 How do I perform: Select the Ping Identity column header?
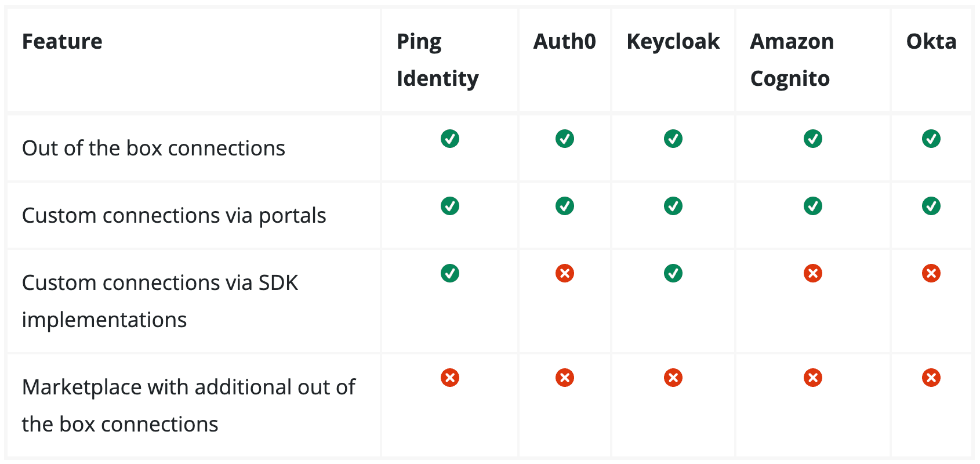pyautogui.click(x=438, y=60)
